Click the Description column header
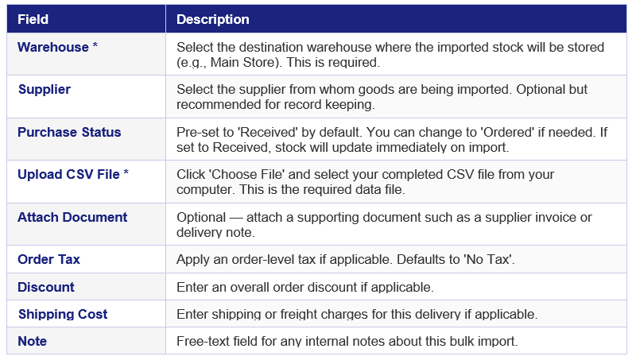This screenshot has width=636, height=364. [x=212, y=19]
